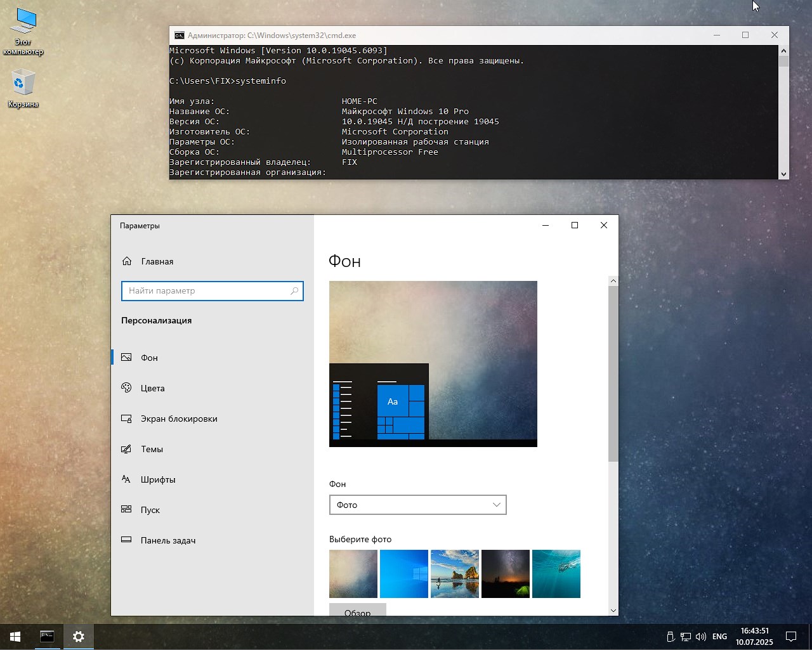Open the Windows Start menu
The height and width of the screenshot is (650, 812).
point(15,637)
